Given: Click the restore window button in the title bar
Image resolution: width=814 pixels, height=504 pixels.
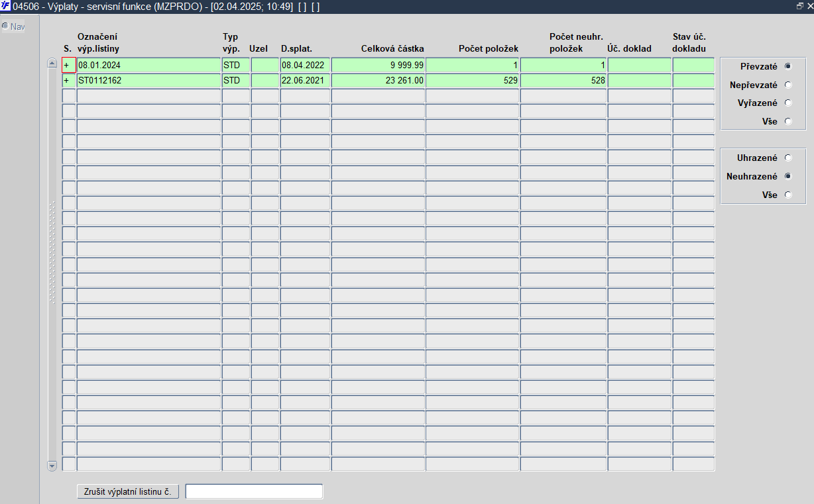Looking at the screenshot, I should 800,5.
